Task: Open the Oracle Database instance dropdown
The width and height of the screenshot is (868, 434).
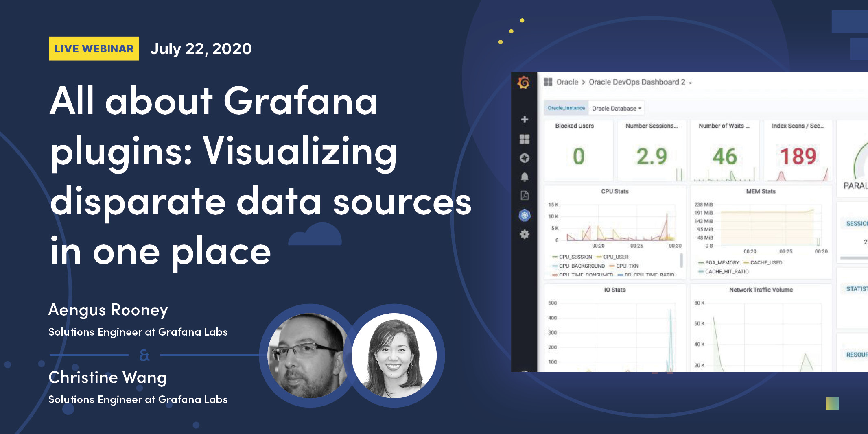Action: [x=617, y=108]
